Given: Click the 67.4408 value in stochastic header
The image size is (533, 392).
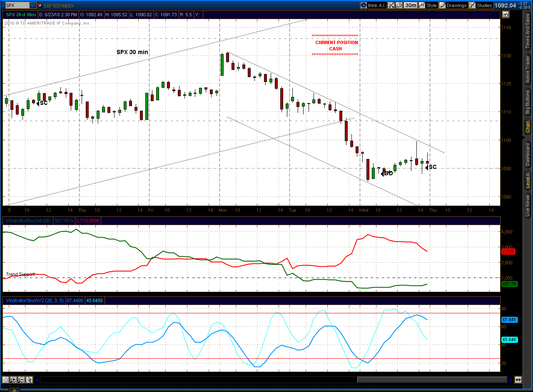Looking at the screenshot, I should (x=75, y=300).
